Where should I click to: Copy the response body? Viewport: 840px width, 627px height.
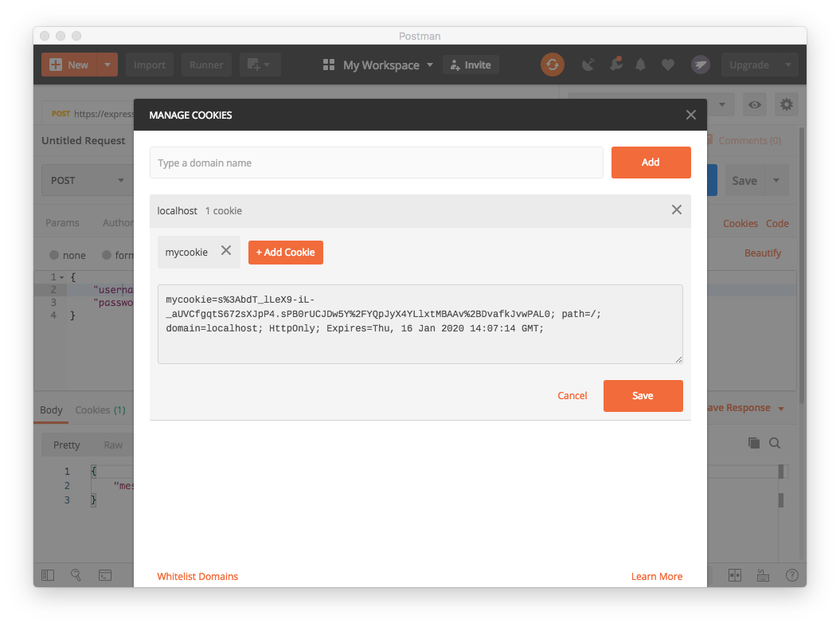pos(754,443)
